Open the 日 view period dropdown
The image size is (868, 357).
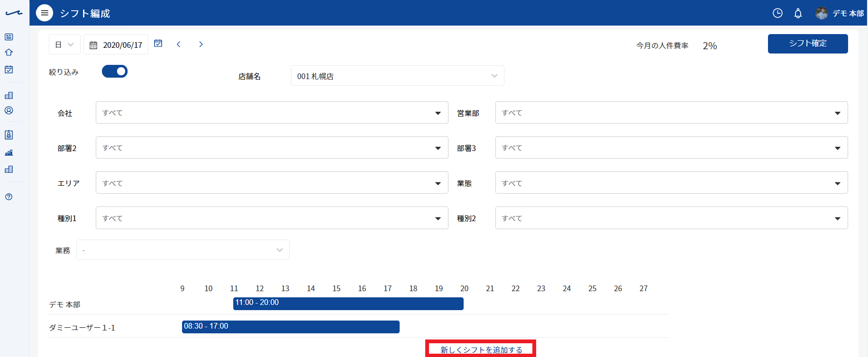tap(64, 45)
